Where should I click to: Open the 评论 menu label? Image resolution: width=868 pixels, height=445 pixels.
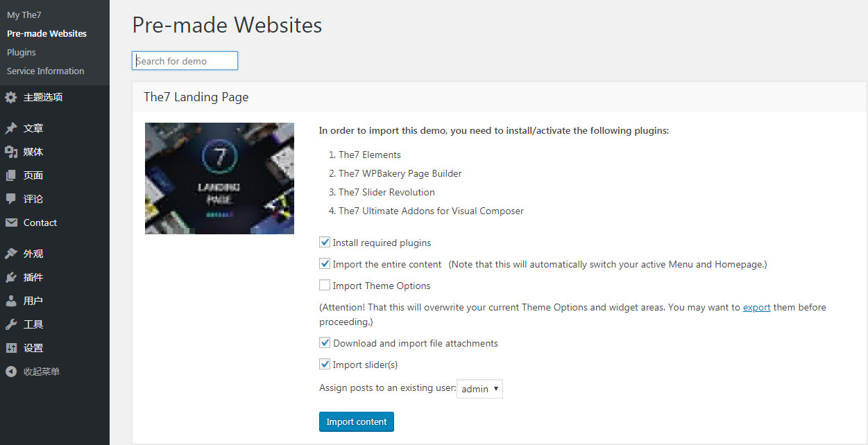click(33, 199)
